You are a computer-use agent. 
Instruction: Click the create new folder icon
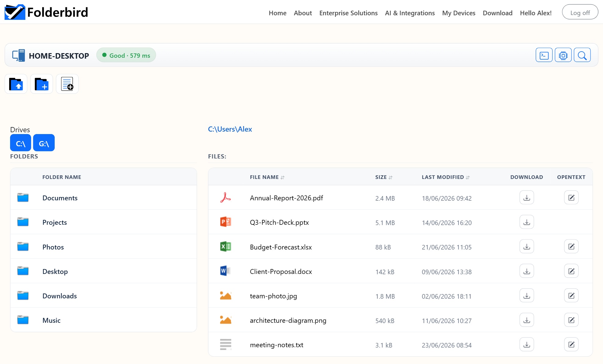[42, 84]
